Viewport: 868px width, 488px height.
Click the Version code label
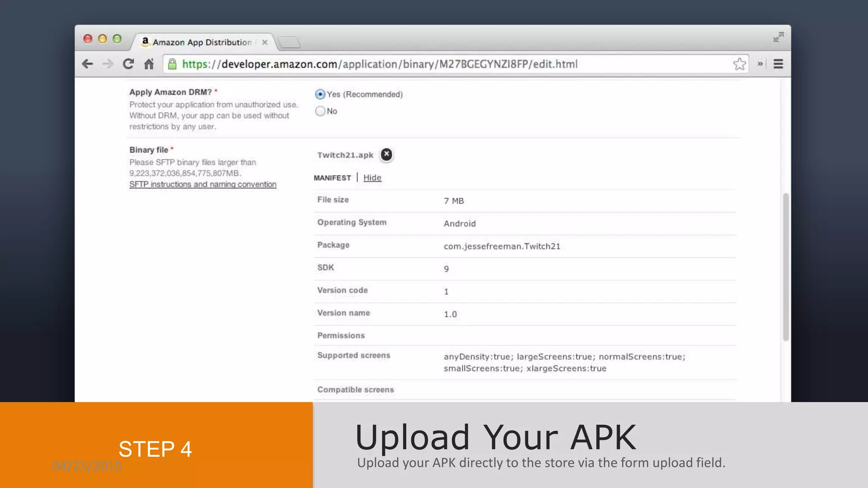pyautogui.click(x=342, y=290)
